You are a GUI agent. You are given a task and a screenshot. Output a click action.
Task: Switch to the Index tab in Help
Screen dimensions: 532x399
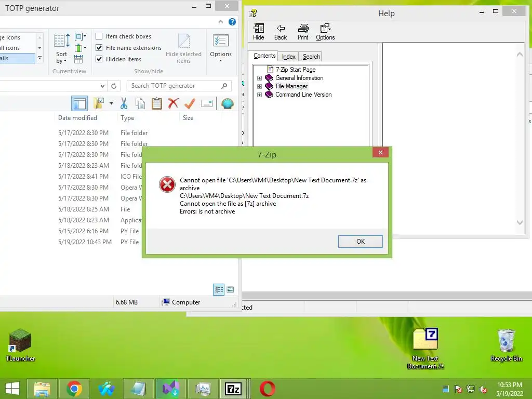click(x=289, y=57)
